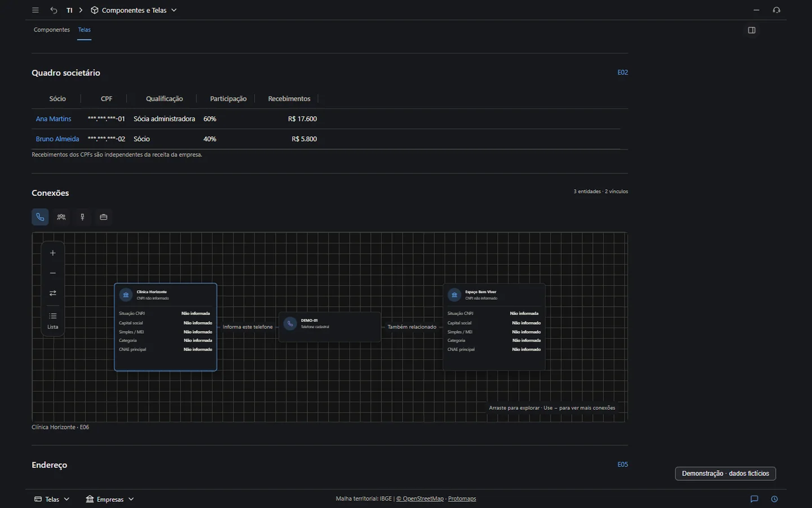The image size is (812, 508).
Task: Click Demonstração dados fictícios badge
Action: [x=725, y=474]
